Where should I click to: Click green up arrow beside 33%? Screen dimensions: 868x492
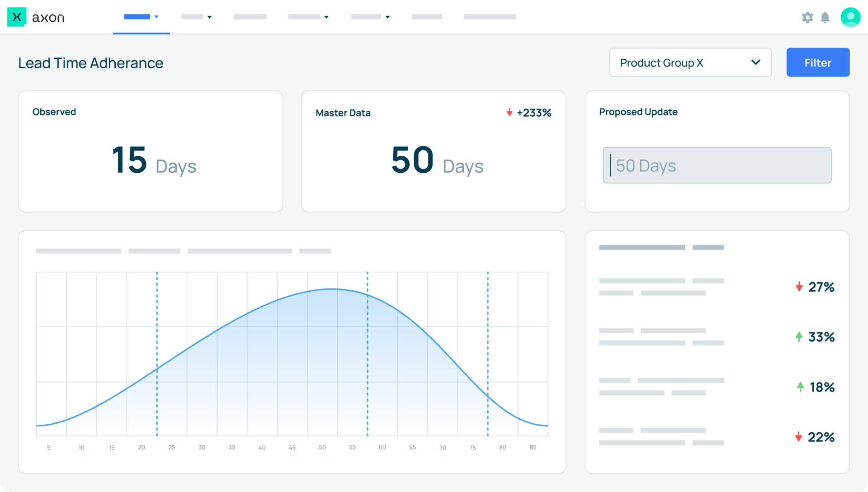[x=799, y=336]
